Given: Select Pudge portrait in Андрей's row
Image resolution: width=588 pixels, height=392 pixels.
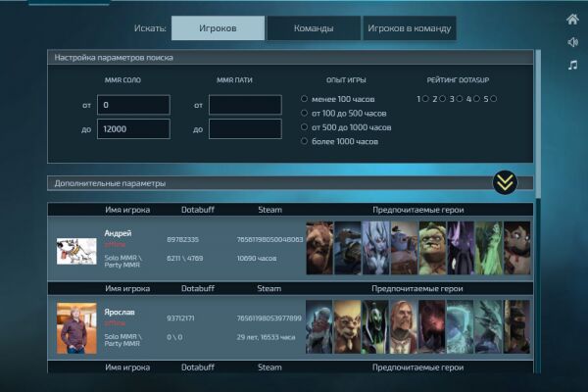Looking at the screenshot, I should pyautogui.click(x=432, y=248).
